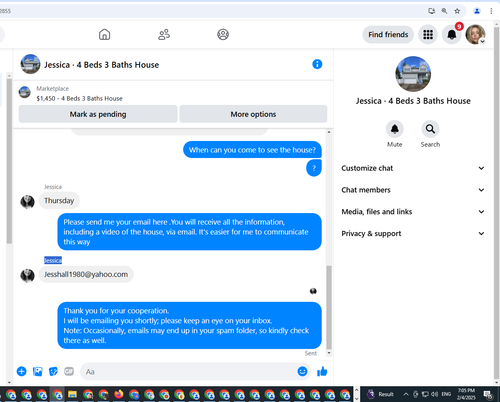Click the network tray icon
Viewport: 500px width, 402px height.
[x=425, y=394]
